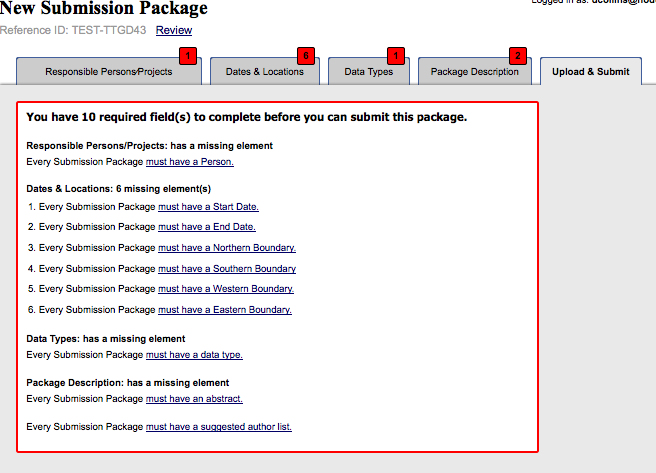Image resolution: width=656 pixels, height=473 pixels.
Task: Click 'Responsible Persons/Projects: has a missing element' heading
Action: (149, 146)
